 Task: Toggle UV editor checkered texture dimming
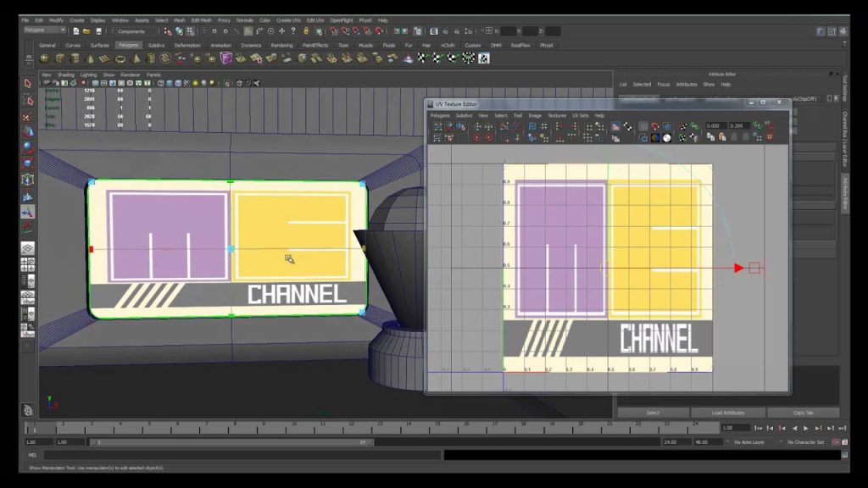pos(628,127)
